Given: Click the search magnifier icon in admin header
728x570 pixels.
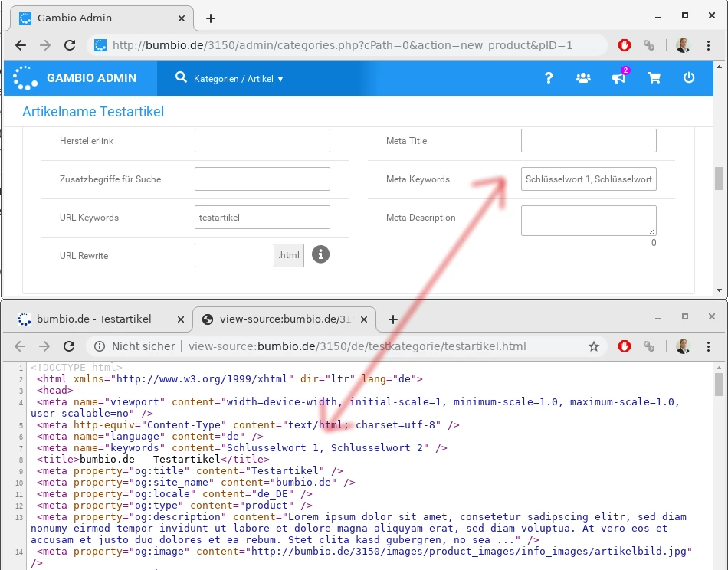Looking at the screenshot, I should click(x=181, y=77).
